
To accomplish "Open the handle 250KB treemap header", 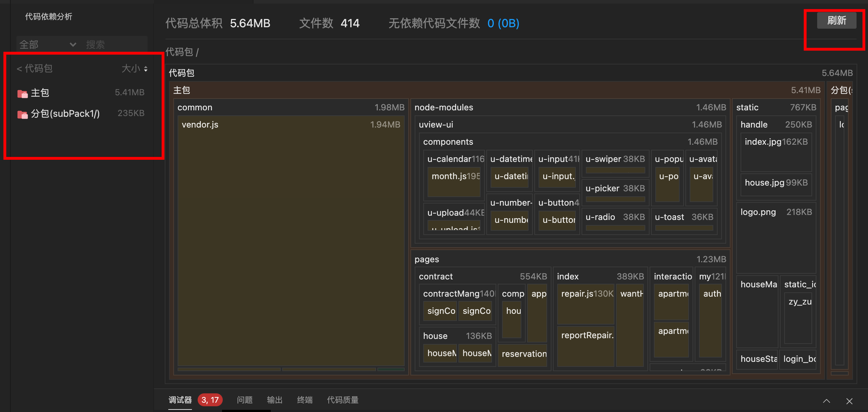I will tap(776, 124).
